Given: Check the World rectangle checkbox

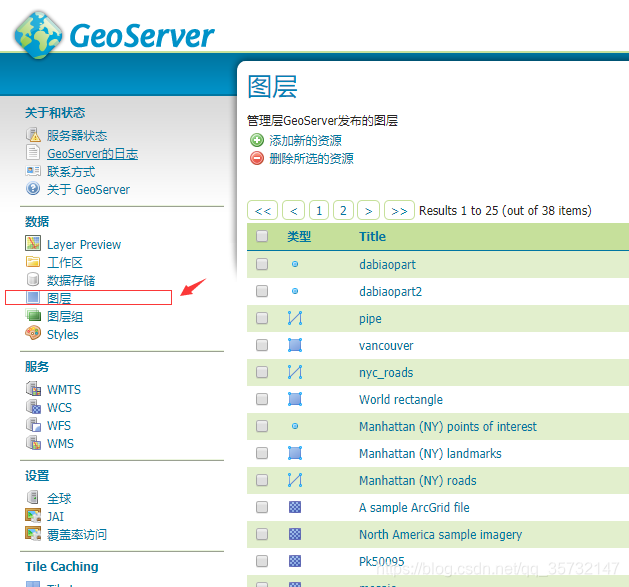Looking at the screenshot, I should [x=262, y=399].
